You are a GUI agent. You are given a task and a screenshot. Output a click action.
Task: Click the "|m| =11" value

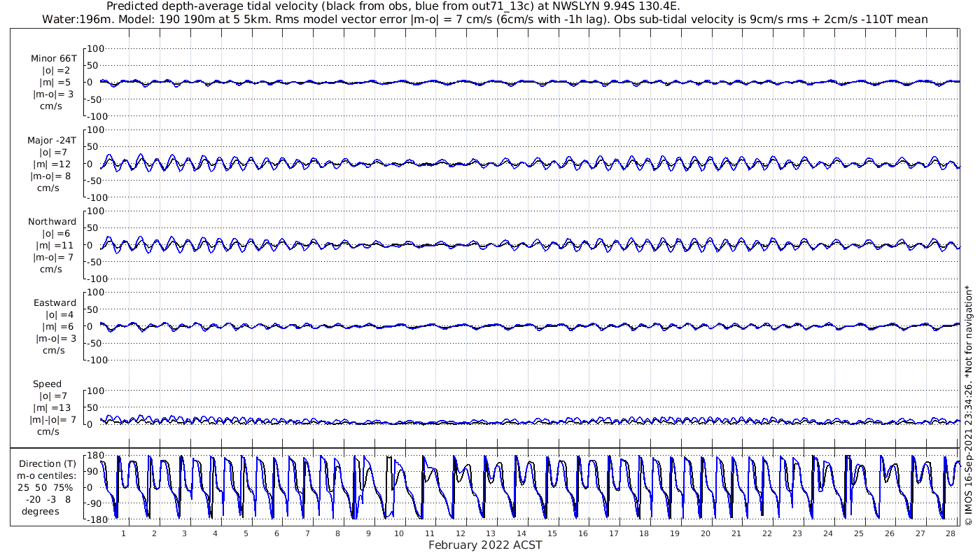[55, 245]
